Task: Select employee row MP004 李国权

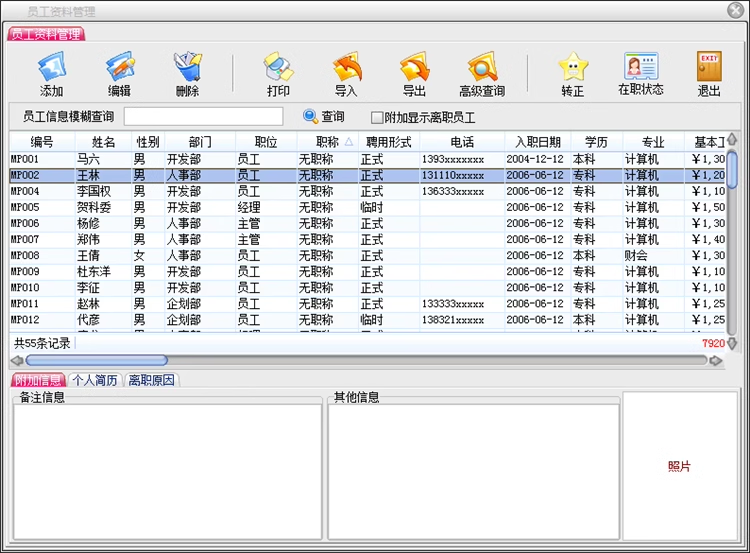Action: pyautogui.click(x=367, y=191)
